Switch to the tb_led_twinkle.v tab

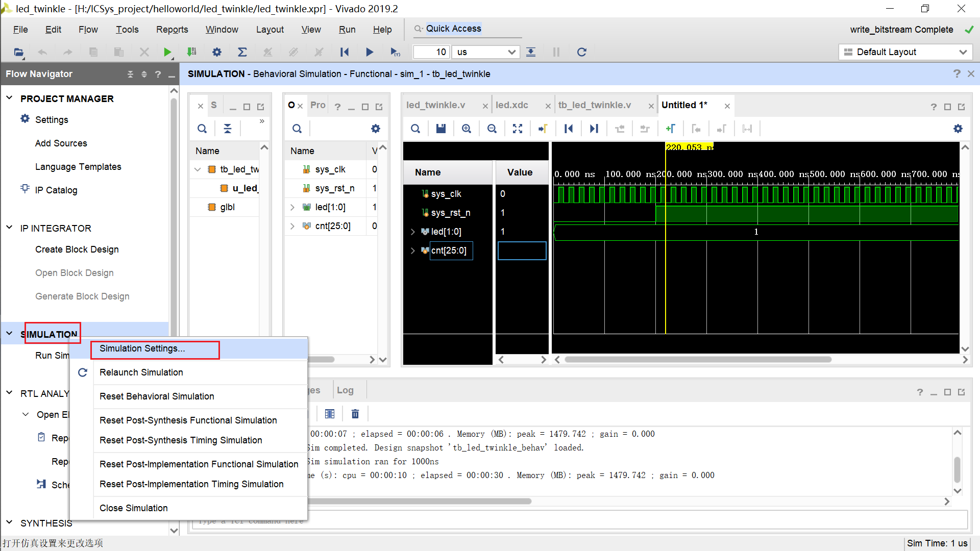[x=595, y=105]
